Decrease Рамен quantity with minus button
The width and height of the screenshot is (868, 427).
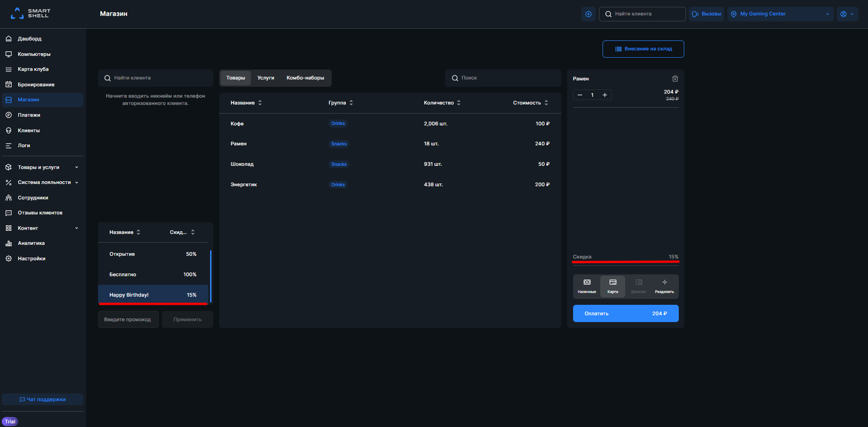click(x=580, y=95)
